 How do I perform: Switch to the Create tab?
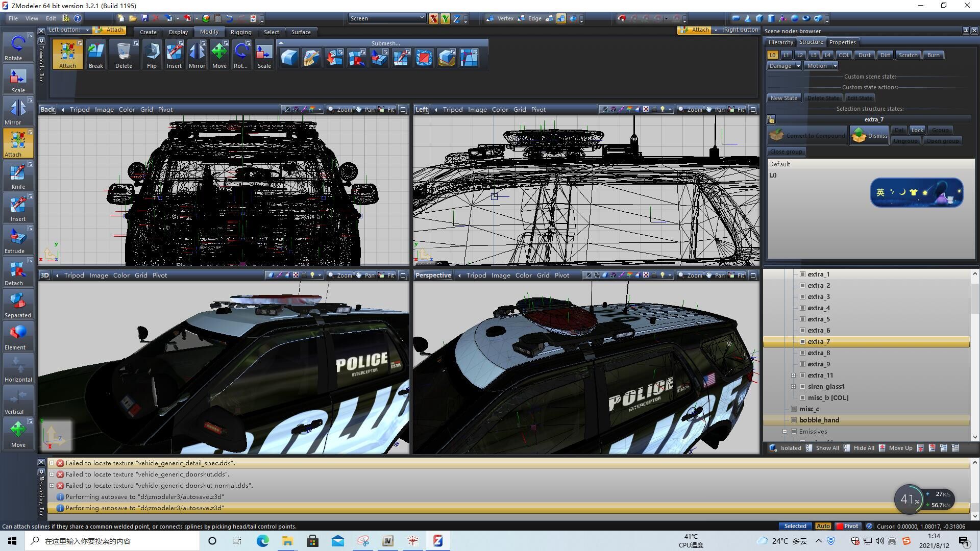(x=148, y=32)
